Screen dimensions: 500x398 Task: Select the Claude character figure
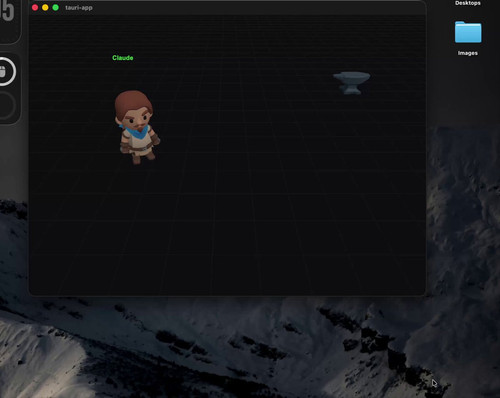click(137, 127)
